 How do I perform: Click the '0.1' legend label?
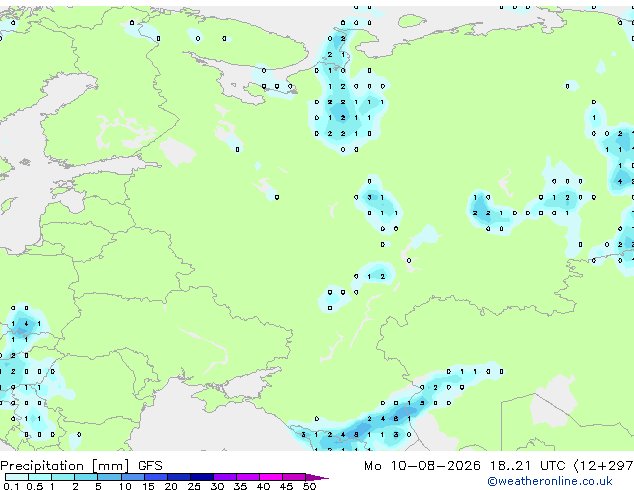pos(11,486)
